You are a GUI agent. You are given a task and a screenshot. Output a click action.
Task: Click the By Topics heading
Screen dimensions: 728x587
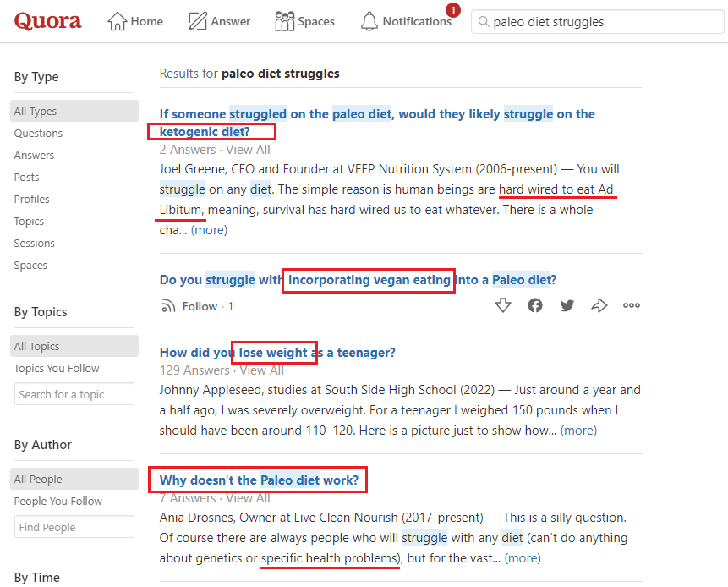(x=41, y=311)
